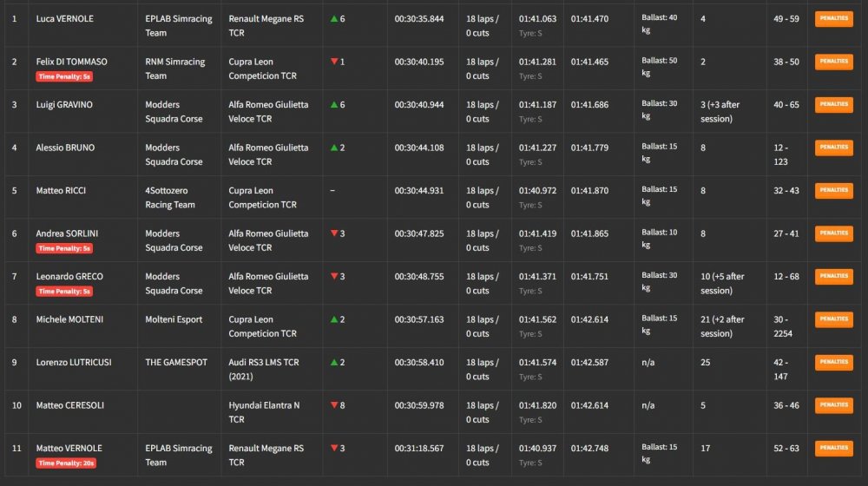This screenshot has width=868, height=486.
Task: Click Matteo VERNOLE's Time Penalty 20s badge
Action: tap(66, 463)
